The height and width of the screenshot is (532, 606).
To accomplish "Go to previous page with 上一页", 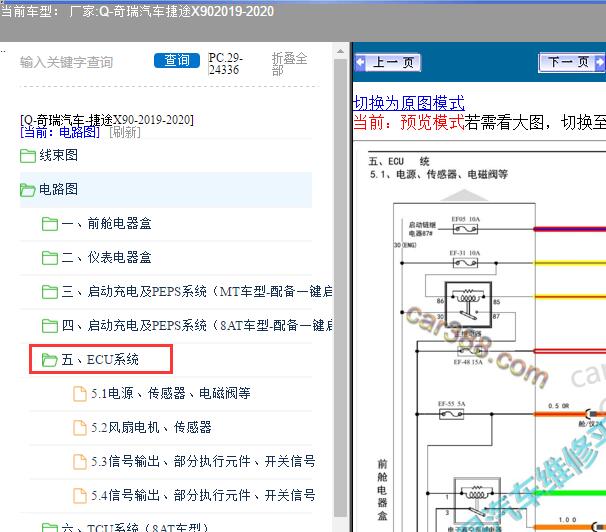I will 388,62.
